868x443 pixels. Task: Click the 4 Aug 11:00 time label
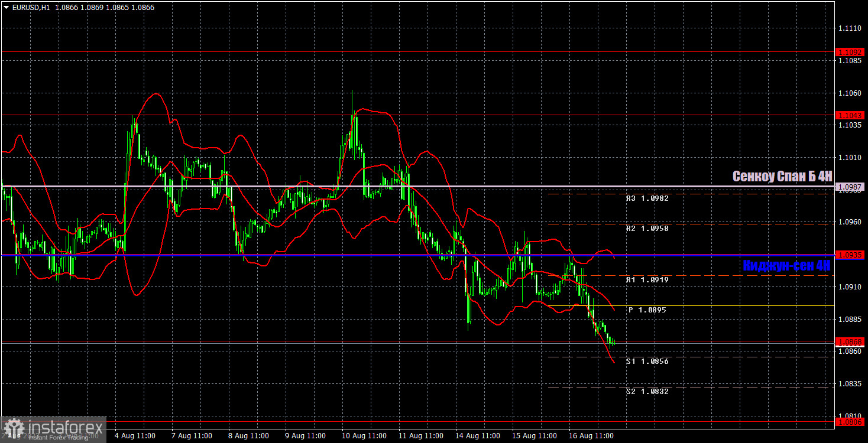click(135, 436)
